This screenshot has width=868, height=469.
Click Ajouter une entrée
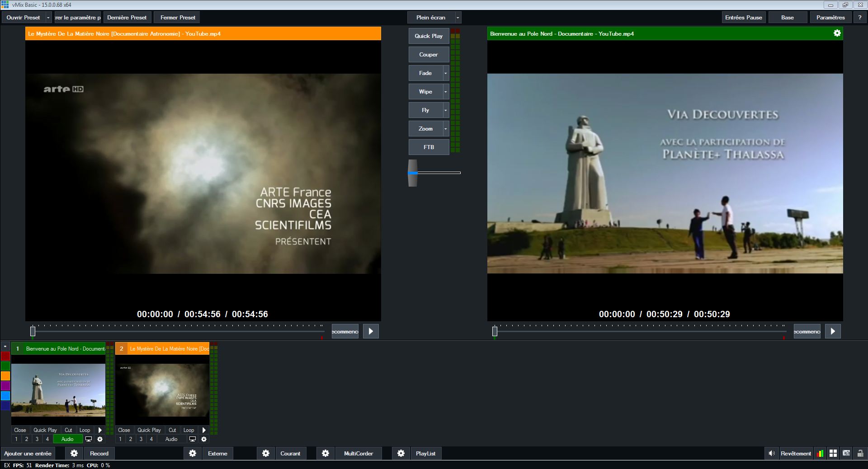(x=28, y=453)
